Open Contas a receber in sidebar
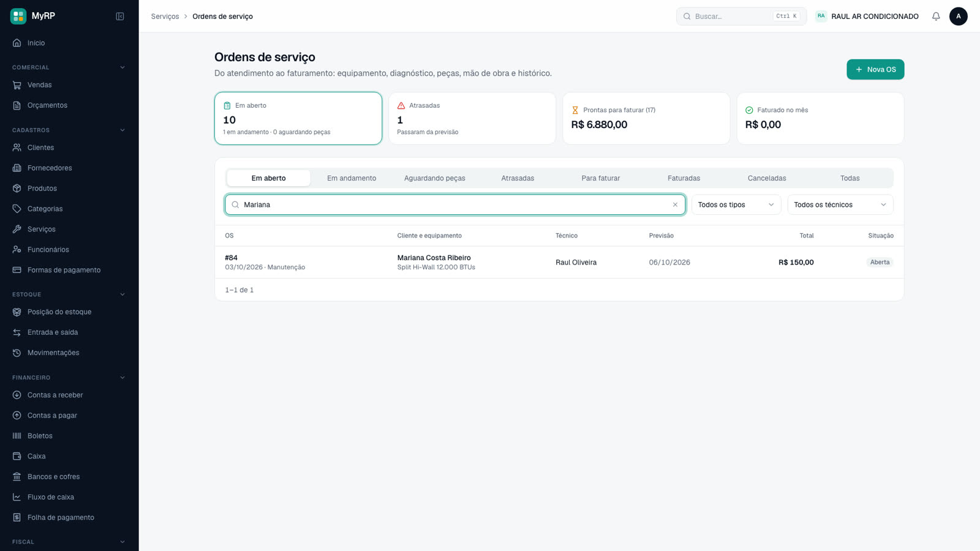This screenshot has width=980, height=551. (x=69, y=395)
